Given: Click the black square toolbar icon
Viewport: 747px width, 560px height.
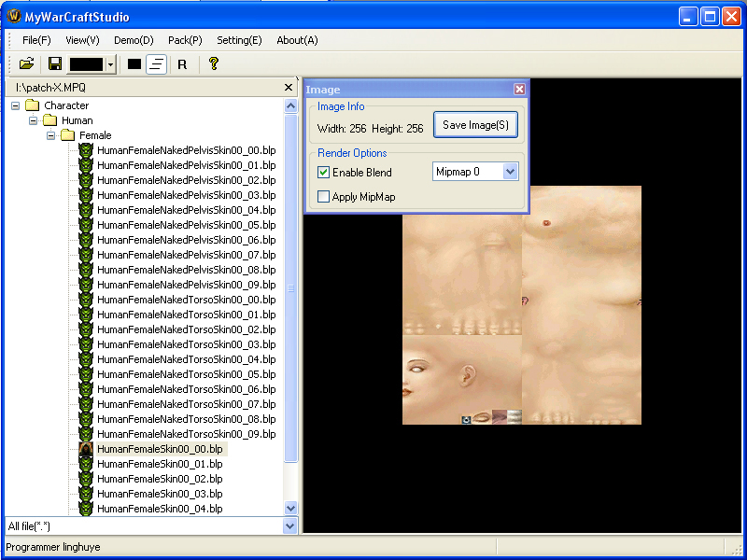Looking at the screenshot, I should pos(134,63).
